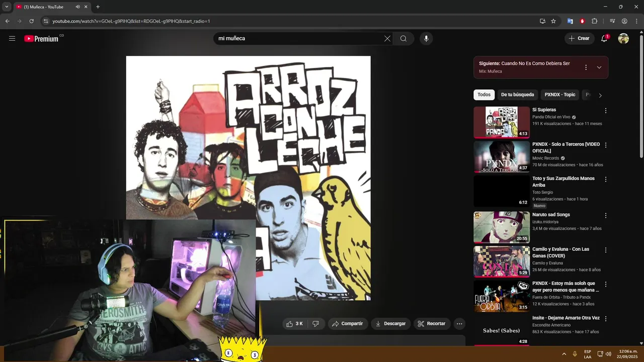Open the volume speaker tray icon
The width and height of the screenshot is (644, 362).
click(x=608, y=354)
